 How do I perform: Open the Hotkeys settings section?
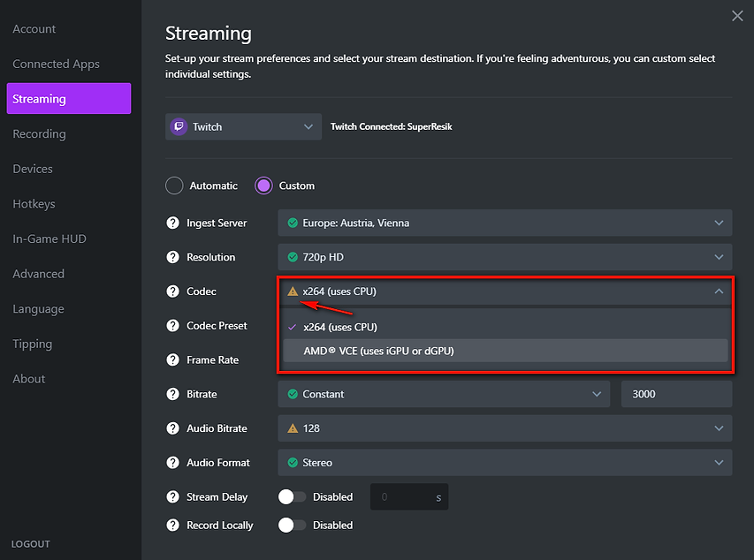34,204
